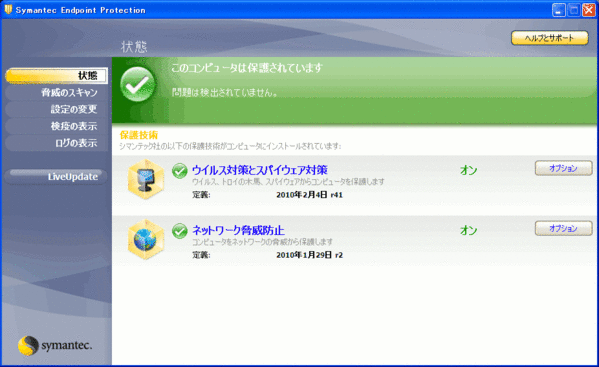This screenshot has width=599, height=367.
Task: Click green check beside ネットワーク脅威防止
Action: click(x=180, y=231)
